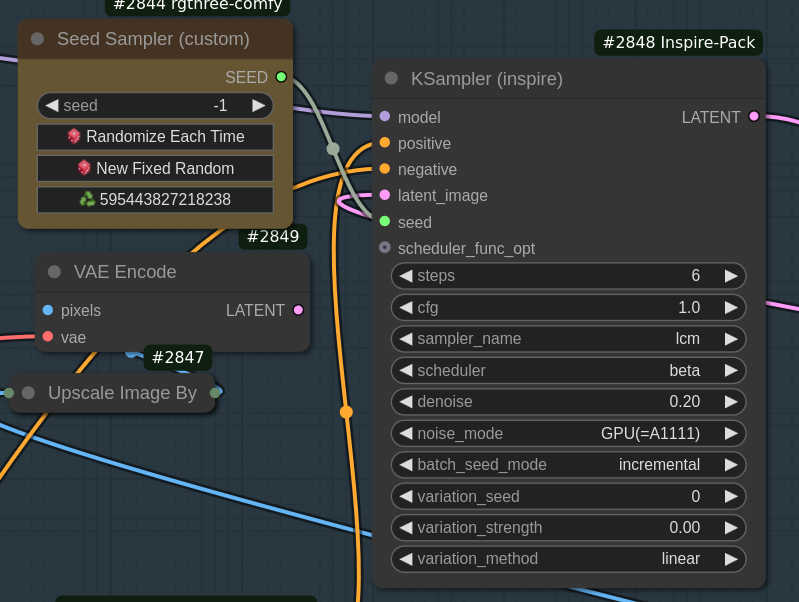
Task: Select the VAE Encode title bar
Action: 172,272
